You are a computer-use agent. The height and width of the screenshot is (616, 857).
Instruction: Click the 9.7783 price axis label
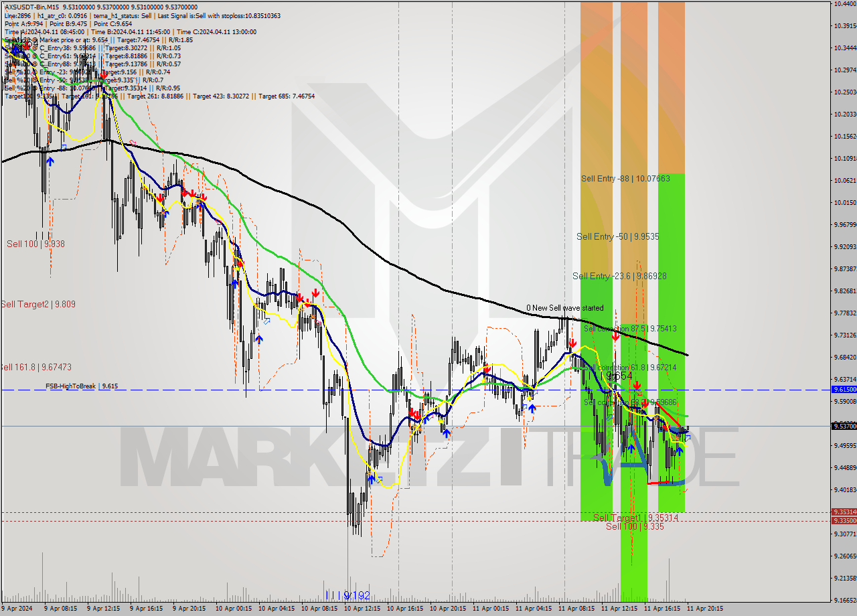click(845, 313)
